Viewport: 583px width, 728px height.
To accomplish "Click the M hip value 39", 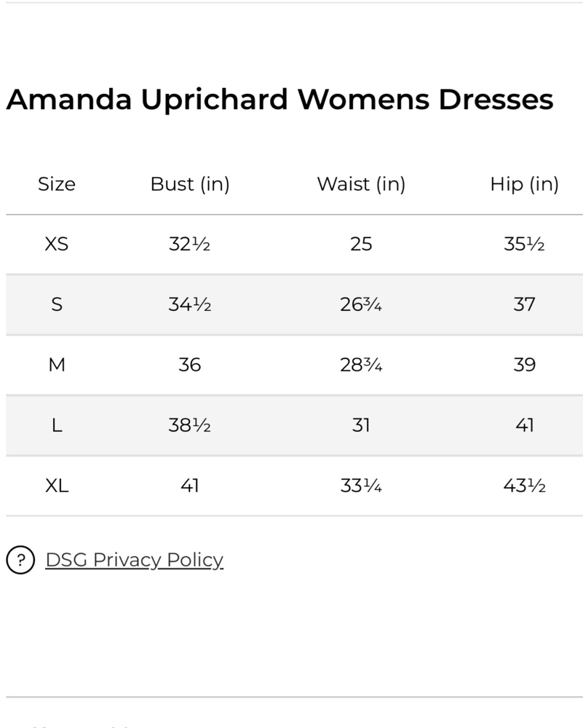I will [525, 365].
